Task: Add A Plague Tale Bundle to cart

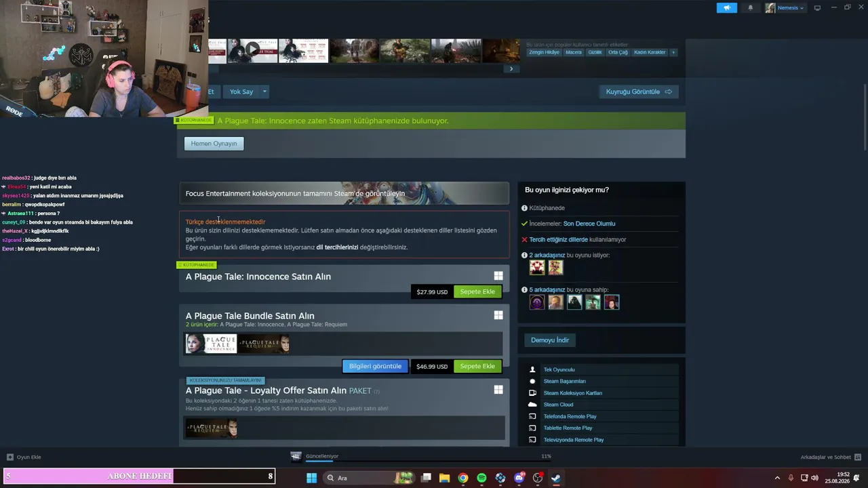Action: 477,366
